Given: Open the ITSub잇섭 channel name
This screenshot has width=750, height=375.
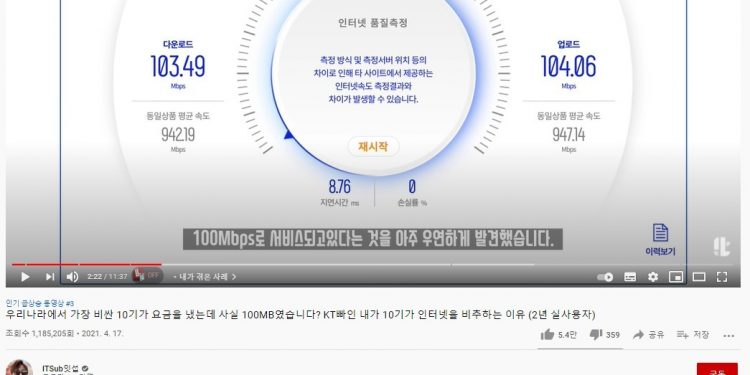Looking at the screenshot, I should point(61,368).
